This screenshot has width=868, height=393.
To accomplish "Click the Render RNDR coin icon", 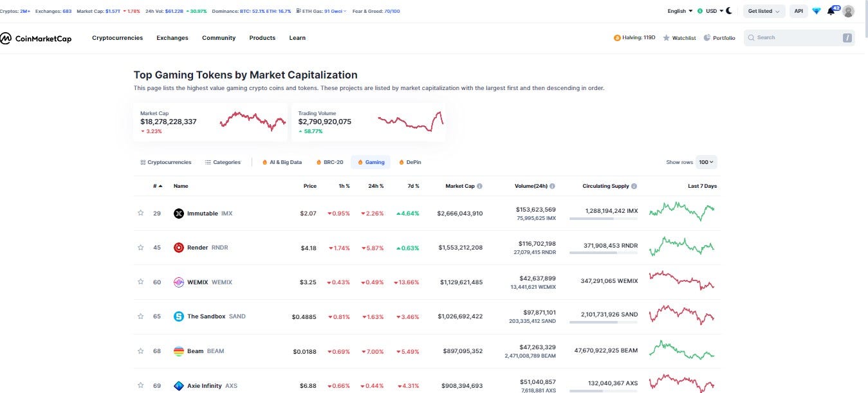I will pos(179,248).
